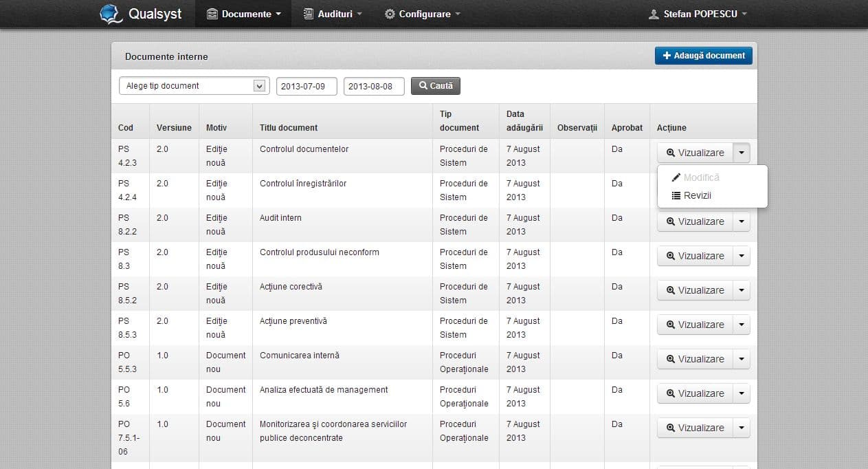Click the magnifier icon on Controlul documentelor's Vizualizare
This screenshot has width=868, height=469.
(670, 152)
